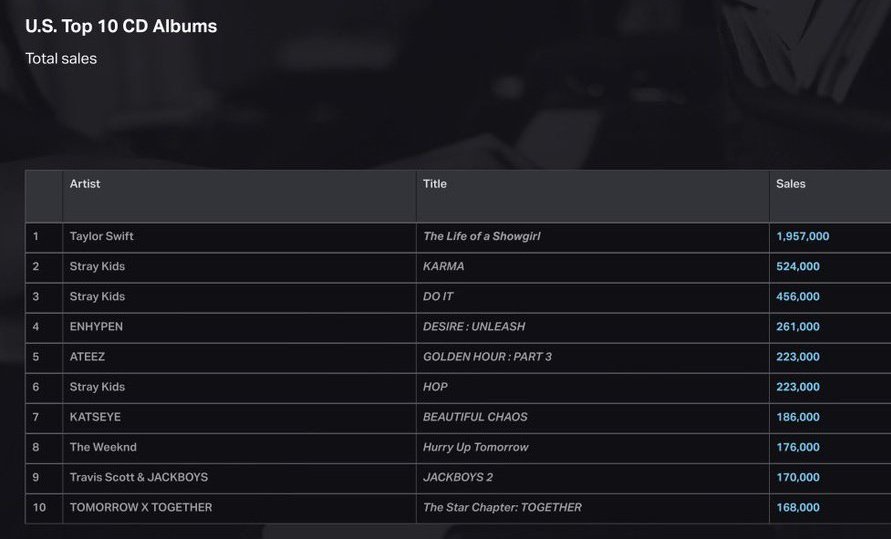Select the Taylor Swift artist cell

[102, 237]
